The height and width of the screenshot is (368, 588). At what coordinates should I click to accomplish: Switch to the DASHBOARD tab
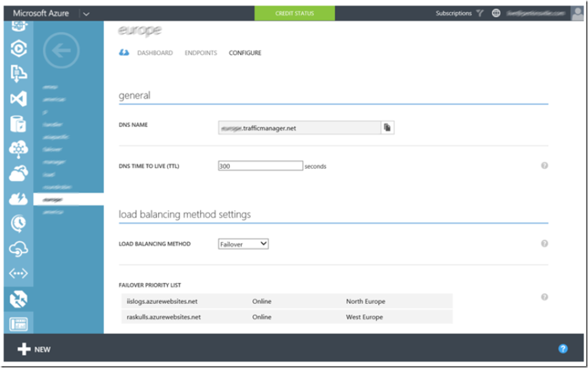155,53
